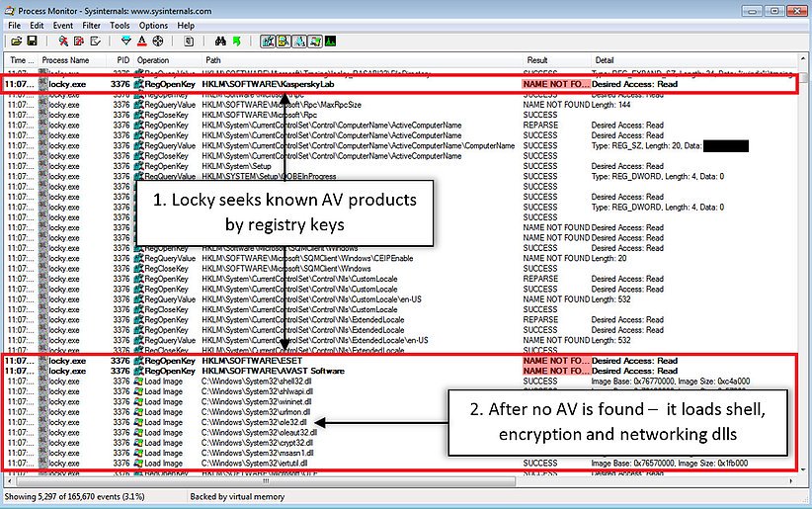Viewport: 812px width, 509px height.
Task: Open the Highlight red A icon
Action: [142, 41]
